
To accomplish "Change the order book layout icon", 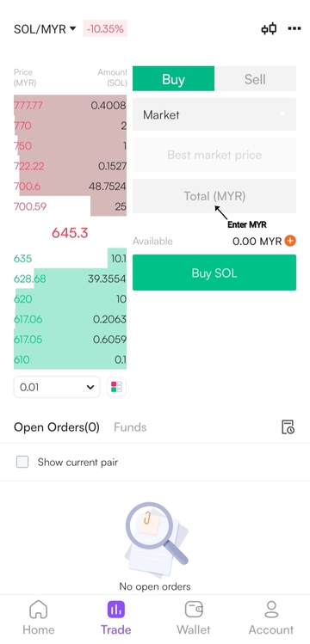I will 116,387.
